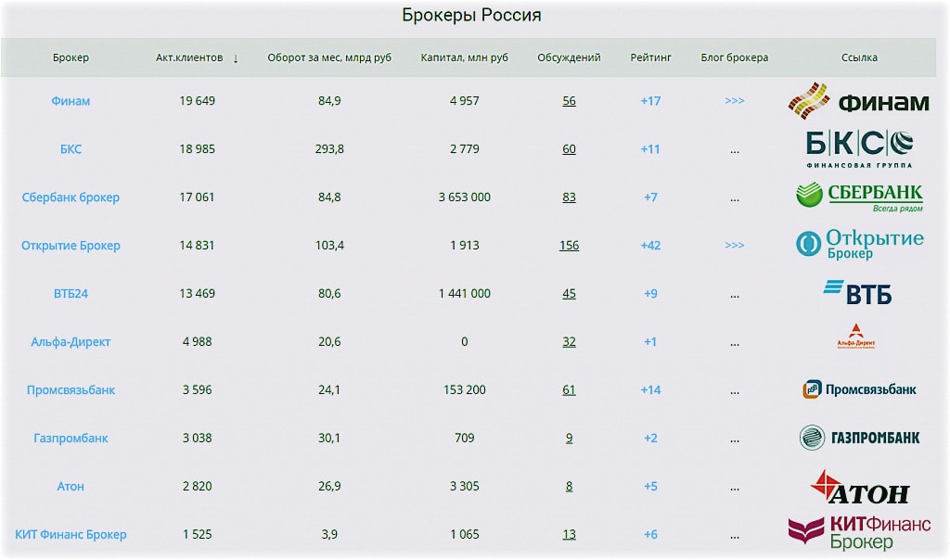Click the Капитал, млн руб column header
The image size is (950, 560).
coord(464,57)
